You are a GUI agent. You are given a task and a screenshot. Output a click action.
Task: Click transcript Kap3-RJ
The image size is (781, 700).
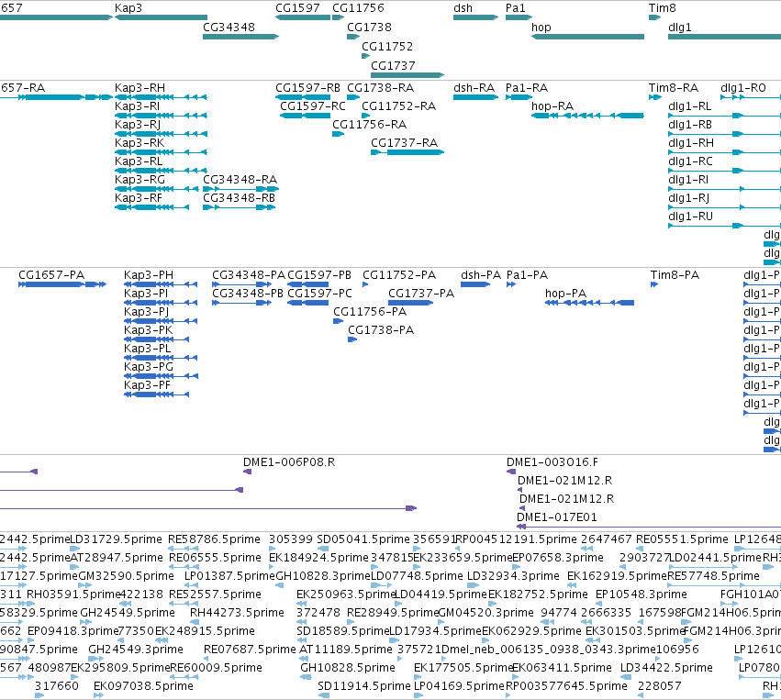pyautogui.click(x=161, y=134)
